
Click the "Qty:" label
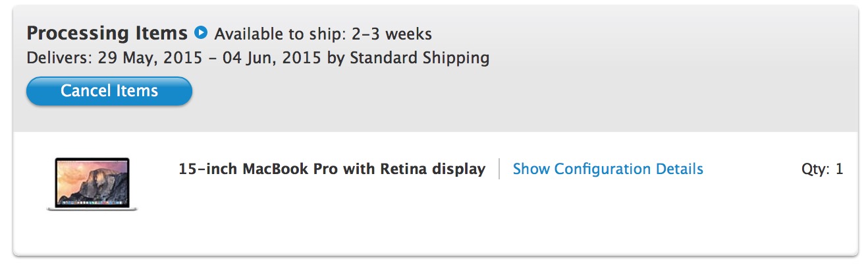tap(815, 169)
